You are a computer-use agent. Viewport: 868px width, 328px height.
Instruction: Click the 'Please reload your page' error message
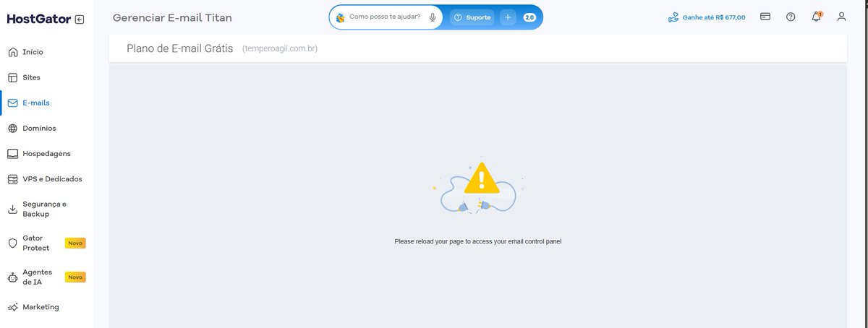pos(478,241)
